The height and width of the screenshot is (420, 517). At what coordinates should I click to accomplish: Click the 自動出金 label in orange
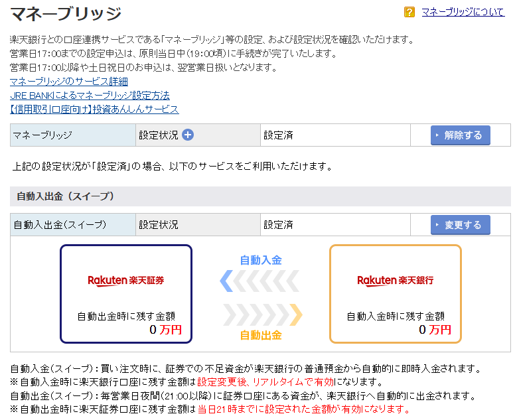(x=261, y=335)
